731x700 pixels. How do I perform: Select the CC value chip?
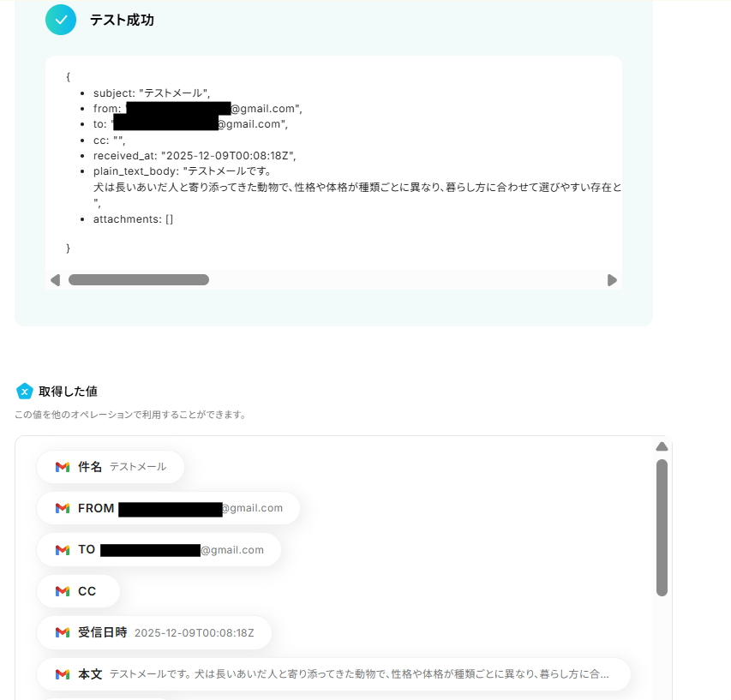tap(78, 591)
